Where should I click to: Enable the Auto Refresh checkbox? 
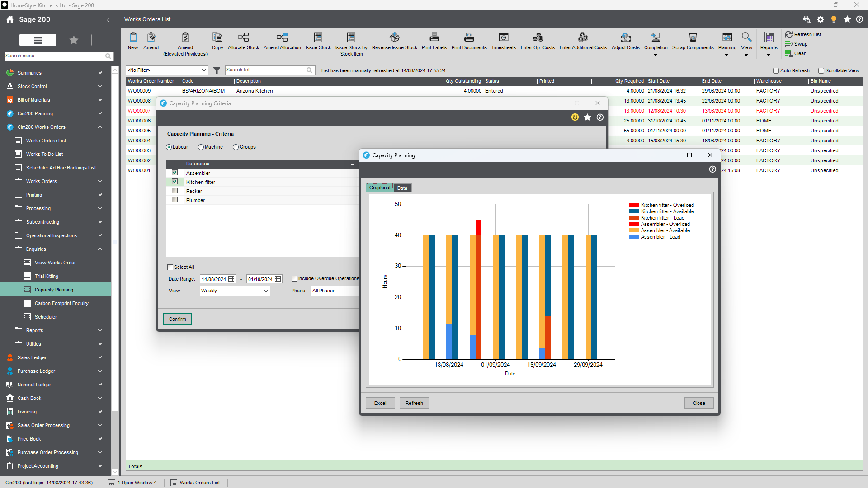(776, 71)
